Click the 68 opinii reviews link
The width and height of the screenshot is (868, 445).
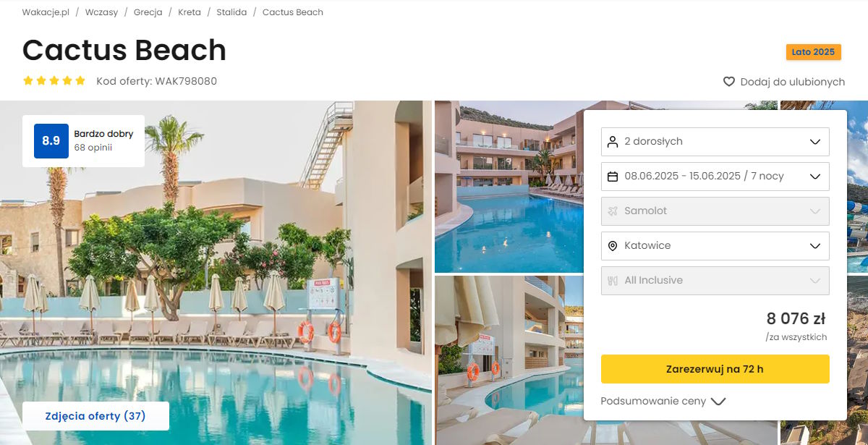click(93, 148)
